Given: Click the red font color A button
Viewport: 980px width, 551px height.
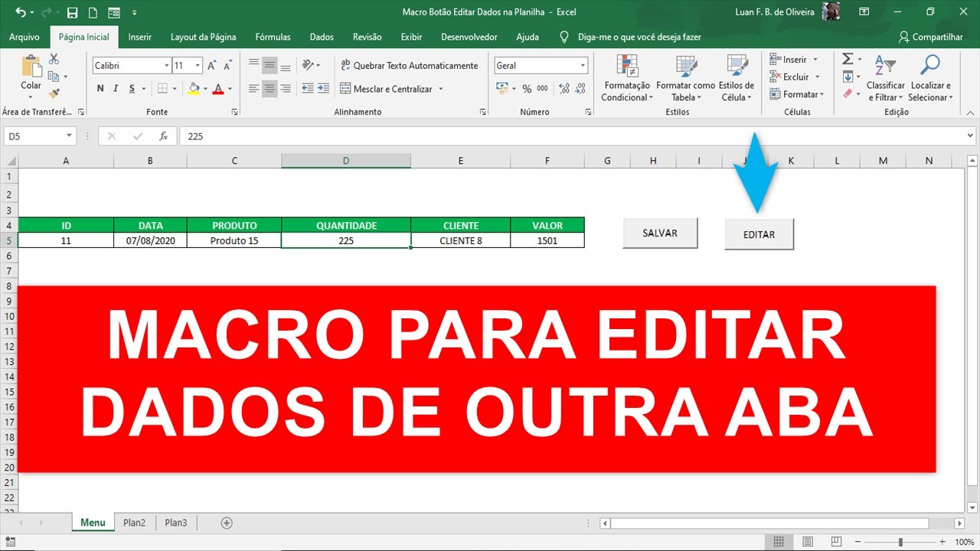Looking at the screenshot, I should (218, 89).
